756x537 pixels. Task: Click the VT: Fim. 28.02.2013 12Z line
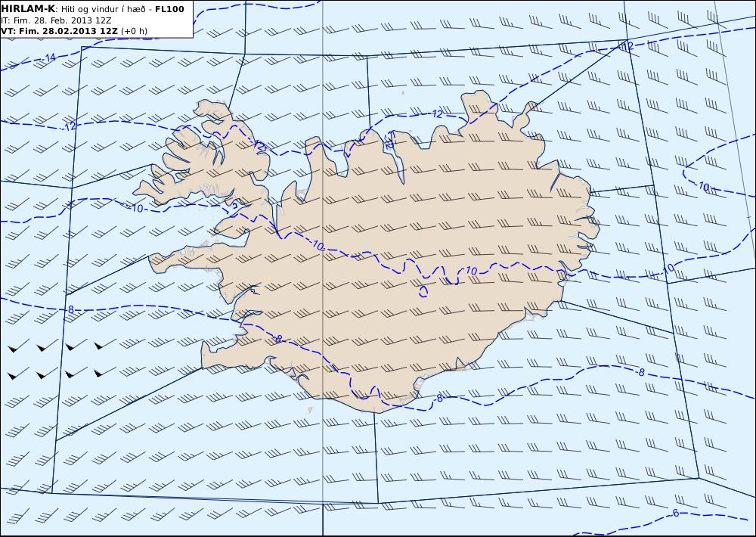coord(59,31)
